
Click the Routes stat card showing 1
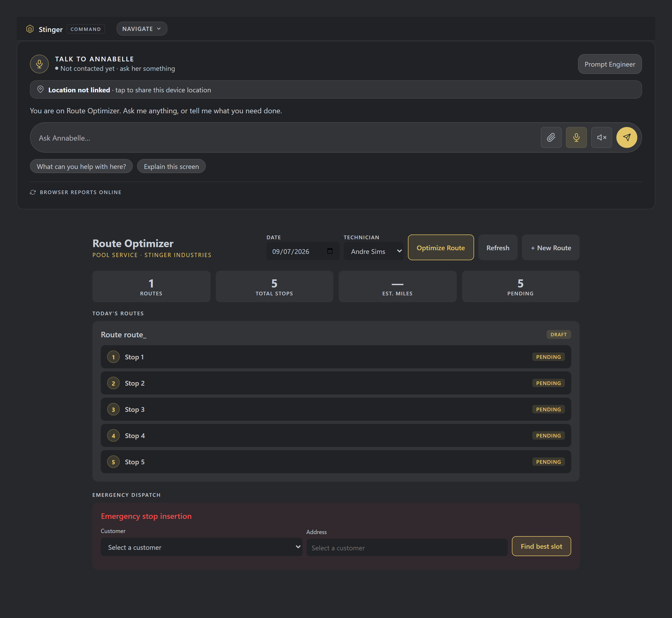pyautogui.click(x=151, y=287)
